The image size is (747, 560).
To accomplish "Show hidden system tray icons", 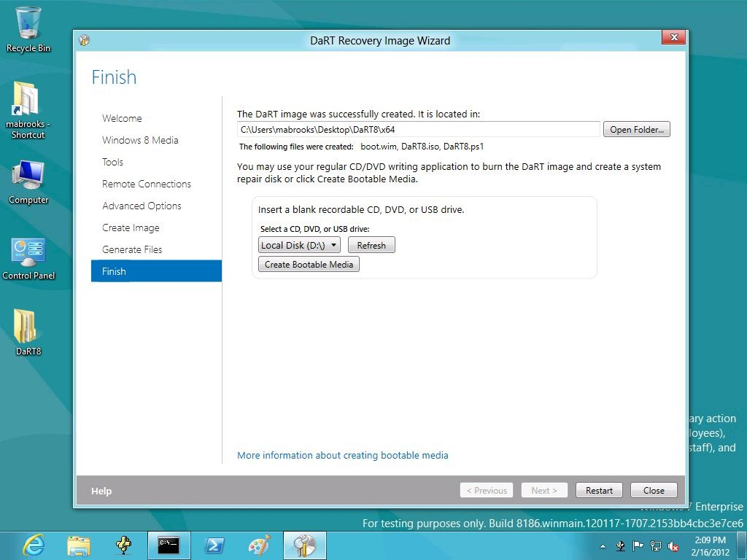I will (x=603, y=546).
